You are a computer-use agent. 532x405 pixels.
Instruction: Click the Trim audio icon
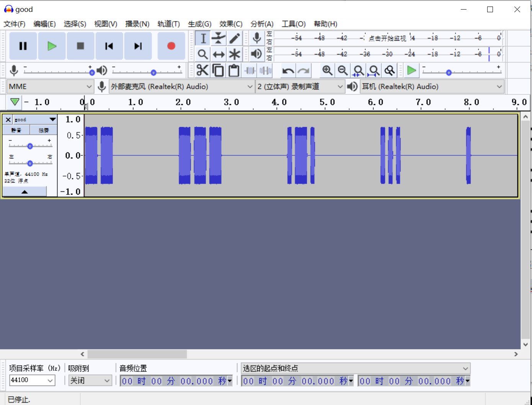pyautogui.click(x=250, y=70)
